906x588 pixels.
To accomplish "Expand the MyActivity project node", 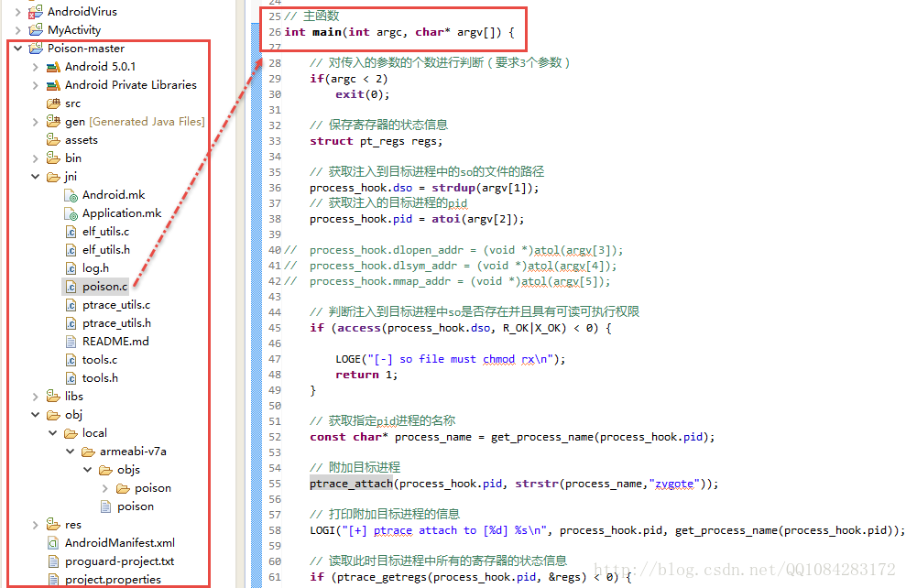I will pyautogui.click(x=17, y=30).
